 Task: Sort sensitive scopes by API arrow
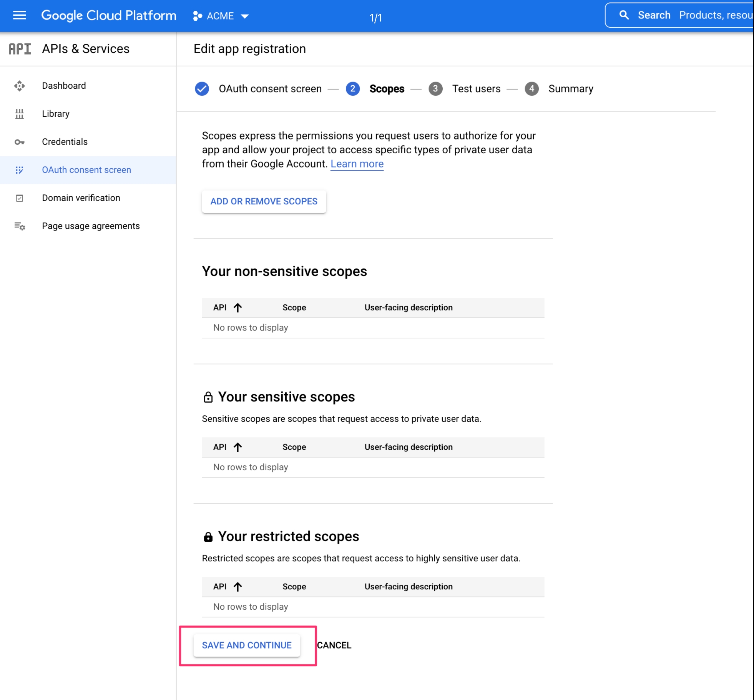(237, 447)
